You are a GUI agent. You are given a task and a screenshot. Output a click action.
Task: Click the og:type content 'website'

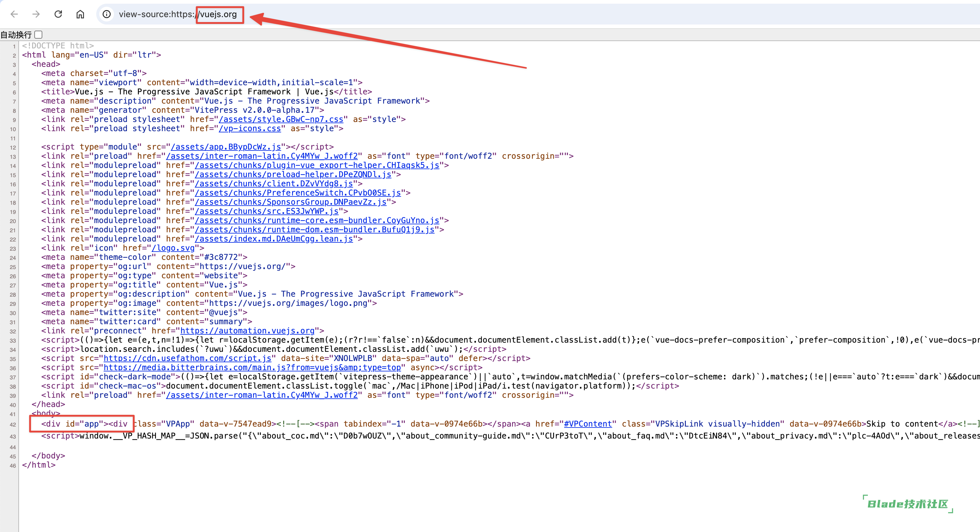221,275
